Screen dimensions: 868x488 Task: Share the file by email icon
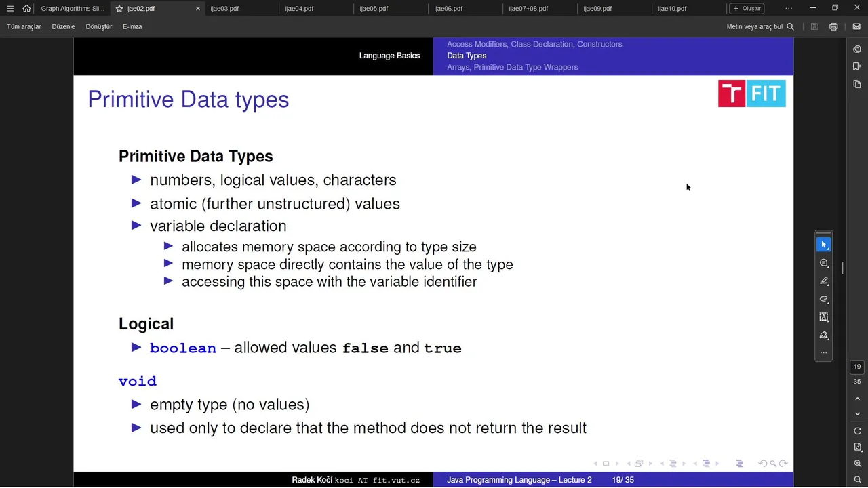coord(856,27)
